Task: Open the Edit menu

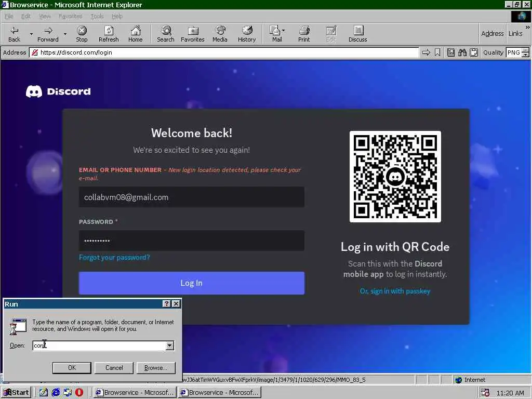Action: tap(26, 16)
